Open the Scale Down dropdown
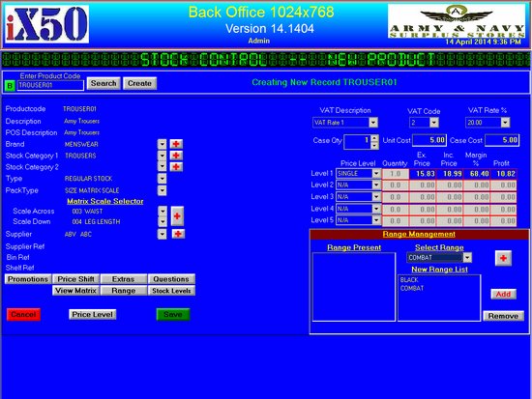Viewport: 532px width, 399px height. [163, 221]
